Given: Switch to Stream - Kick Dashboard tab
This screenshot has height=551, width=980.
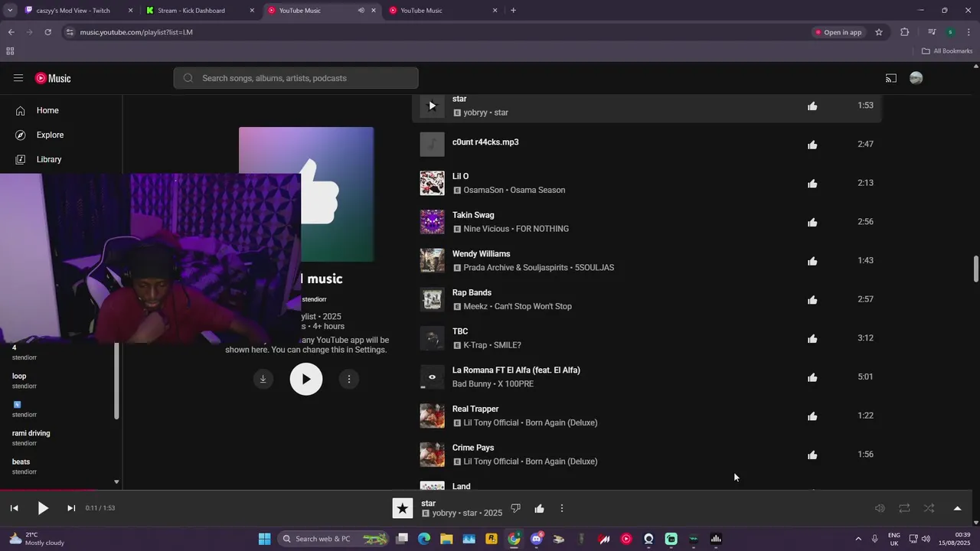Looking at the screenshot, I should [199, 11].
